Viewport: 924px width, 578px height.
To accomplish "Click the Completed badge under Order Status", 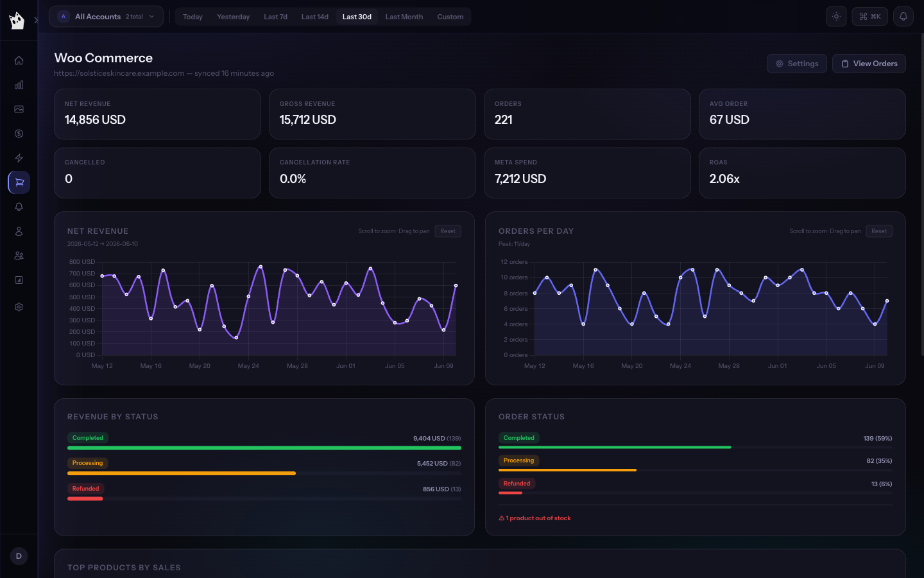I will [518, 438].
